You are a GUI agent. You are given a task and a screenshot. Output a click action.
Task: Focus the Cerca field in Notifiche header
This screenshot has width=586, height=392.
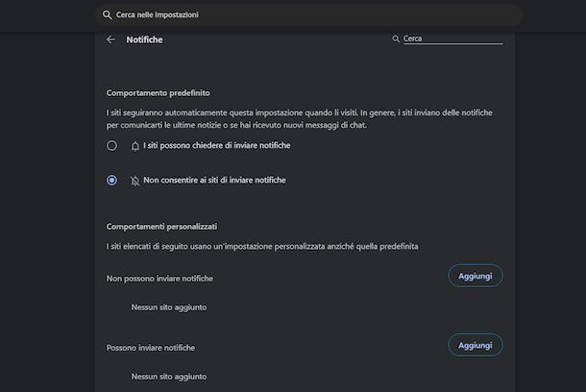pyautogui.click(x=453, y=38)
